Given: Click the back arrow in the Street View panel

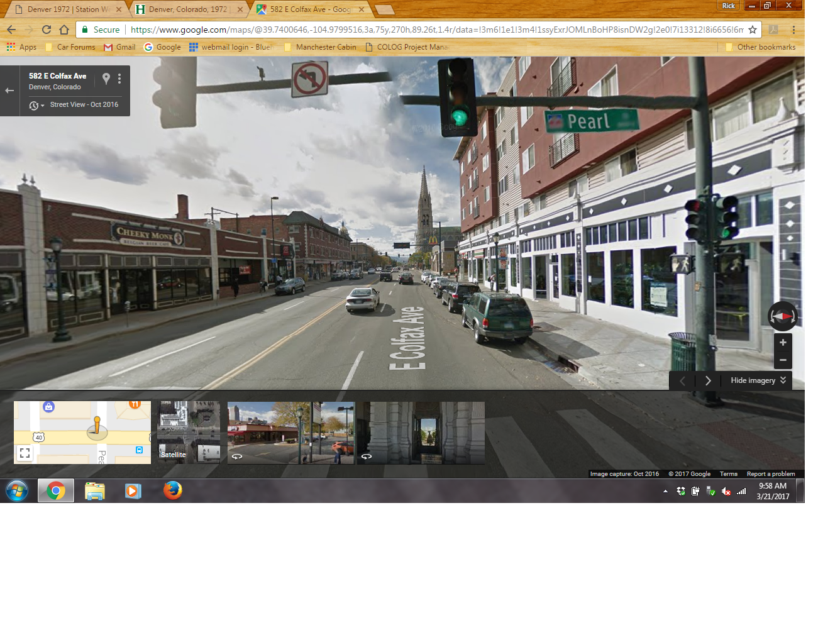Looking at the screenshot, I should (9, 91).
